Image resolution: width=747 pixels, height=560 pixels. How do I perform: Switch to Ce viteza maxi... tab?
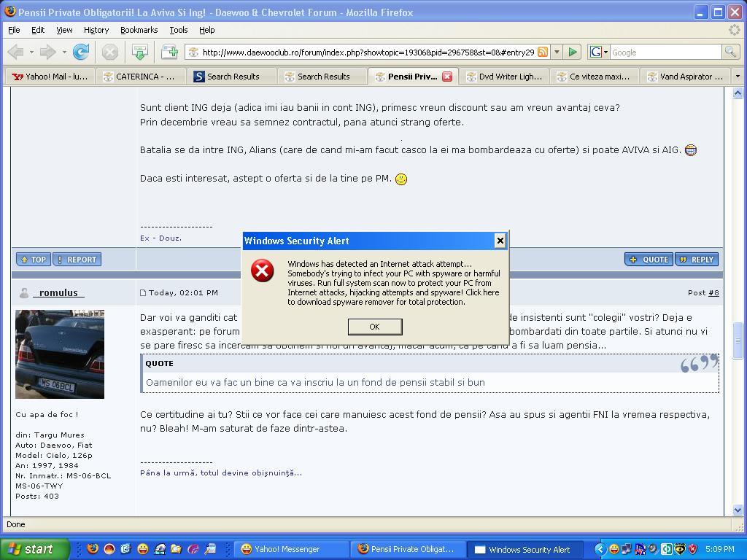coord(595,76)
